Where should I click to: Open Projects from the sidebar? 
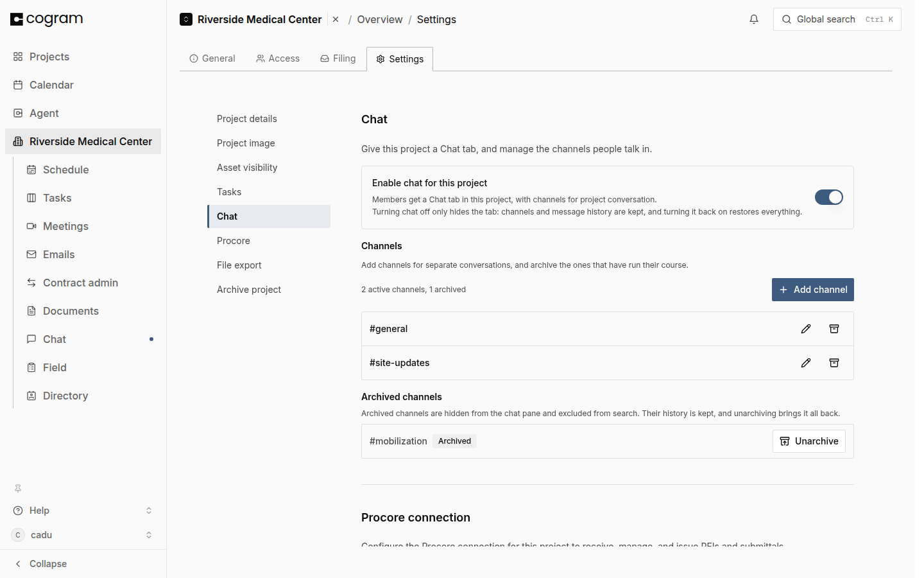pyautogui.click(x=83, y=57)
